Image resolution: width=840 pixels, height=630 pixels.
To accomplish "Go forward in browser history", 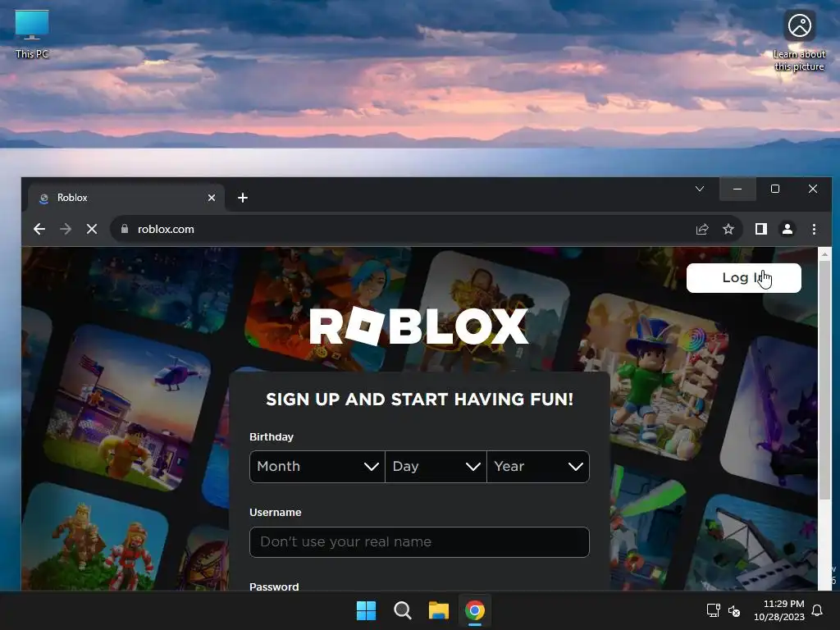I will pyautogui.click(x=66, y=230).
